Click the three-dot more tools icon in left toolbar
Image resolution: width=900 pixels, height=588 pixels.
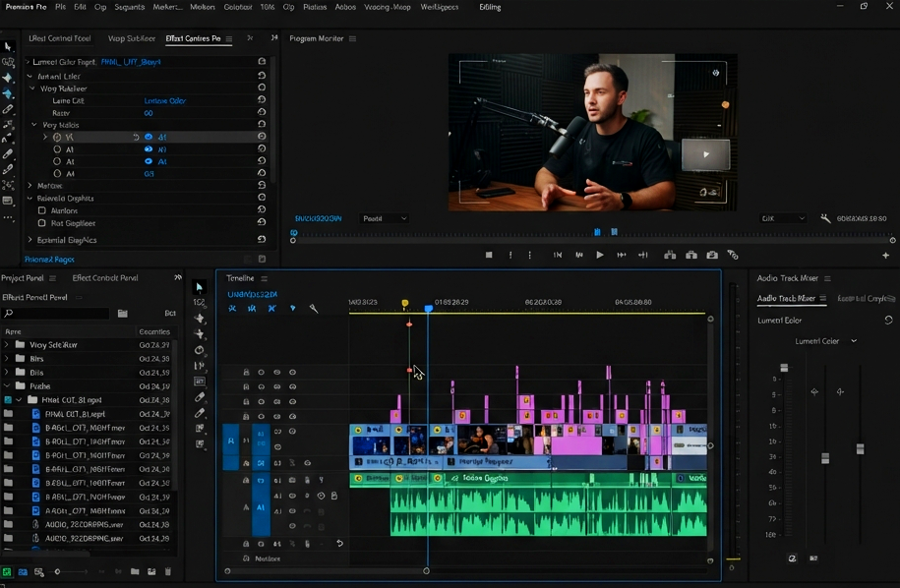click(8, 218)
